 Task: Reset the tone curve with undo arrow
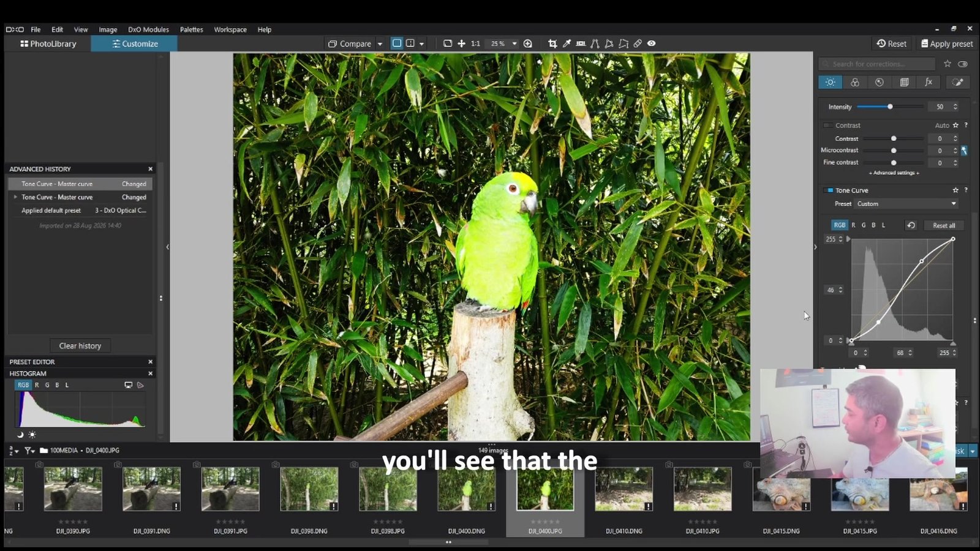pyautogui.click(x=911, y=225)
